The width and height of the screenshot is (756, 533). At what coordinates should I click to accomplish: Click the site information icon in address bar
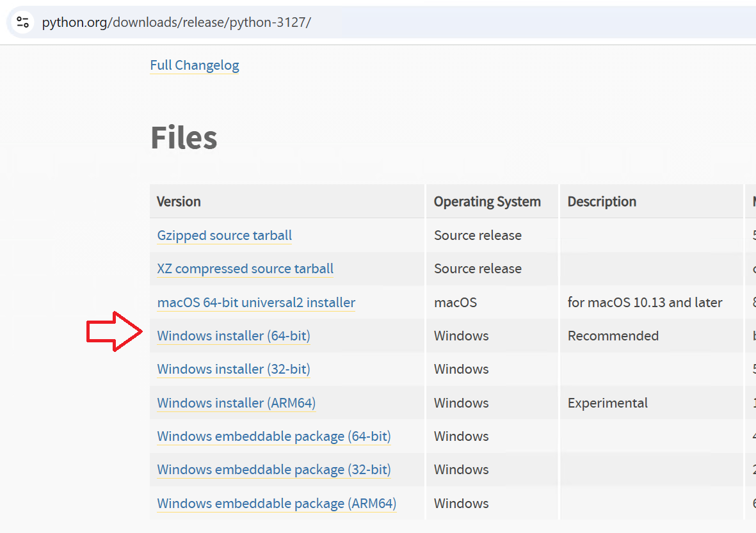click(x=22, y=22)
